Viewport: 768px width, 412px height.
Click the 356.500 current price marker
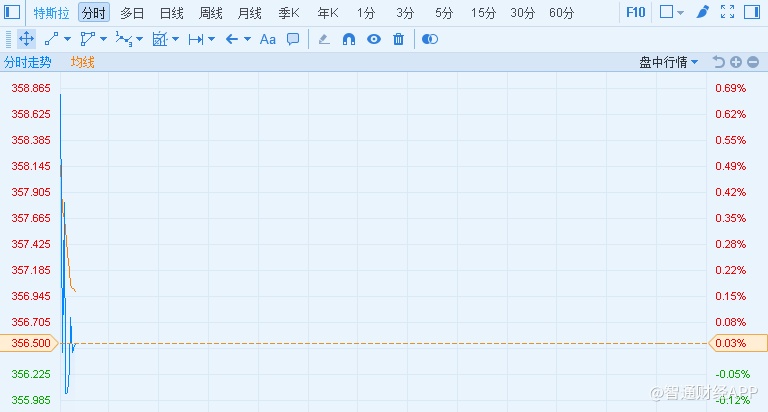click(29, 343)
